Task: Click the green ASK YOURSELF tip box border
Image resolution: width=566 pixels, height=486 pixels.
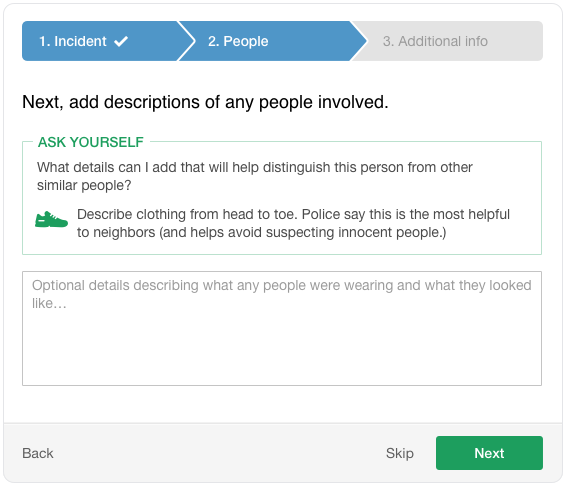Action: 282,254
